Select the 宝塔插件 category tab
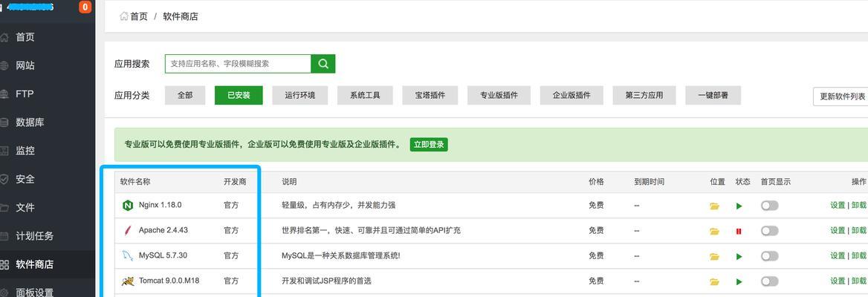This screenshot has width=868, height=297. pyautogui.click(x=430, y=95)
